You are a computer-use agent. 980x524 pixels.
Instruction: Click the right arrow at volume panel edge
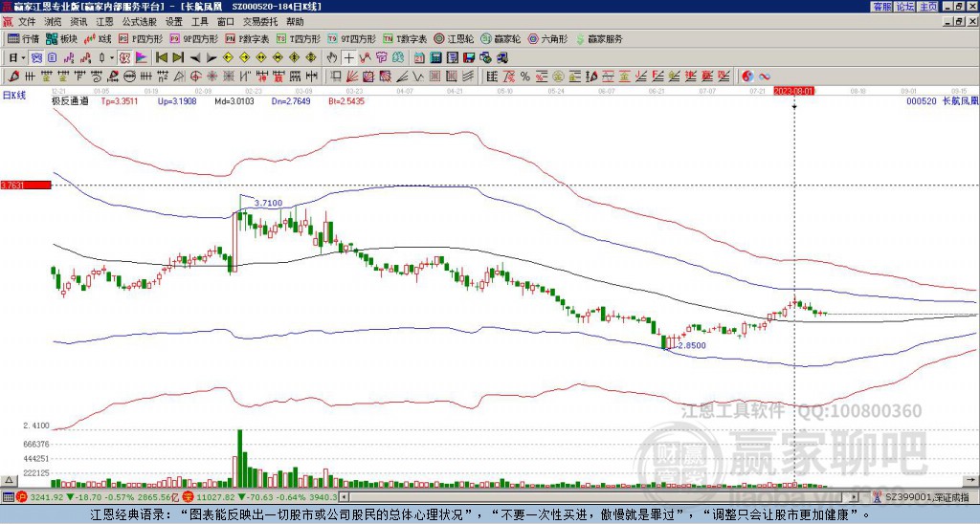click(x=972, y=480)
